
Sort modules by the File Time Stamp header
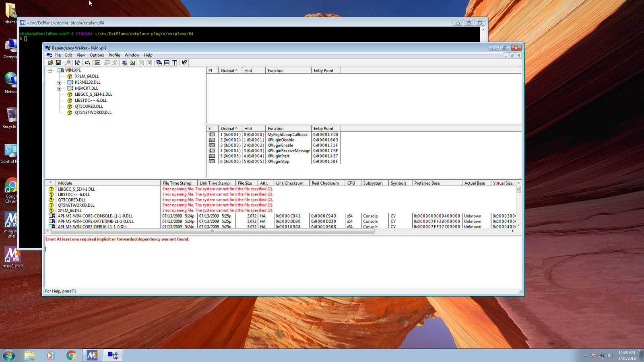179,183
